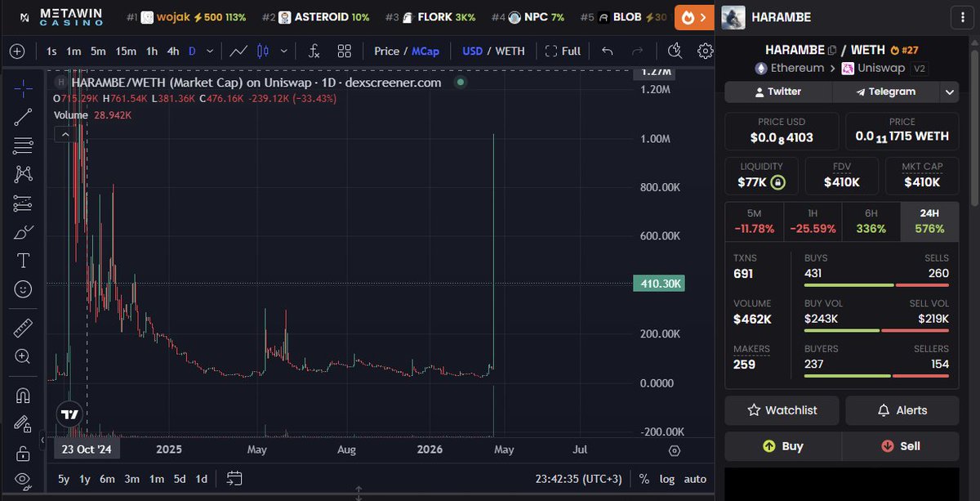Open the timezone UTC+3 selector
Image resolution: width=980 pixels, height=501 pixels.
point(580,479)
